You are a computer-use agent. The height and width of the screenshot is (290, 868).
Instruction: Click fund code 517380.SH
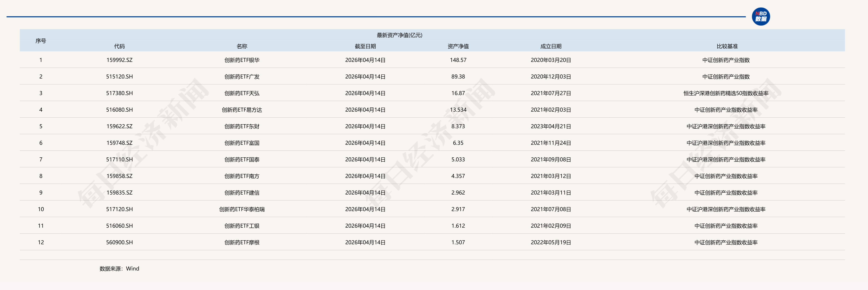pyautogui.click(x=120, y=93)
